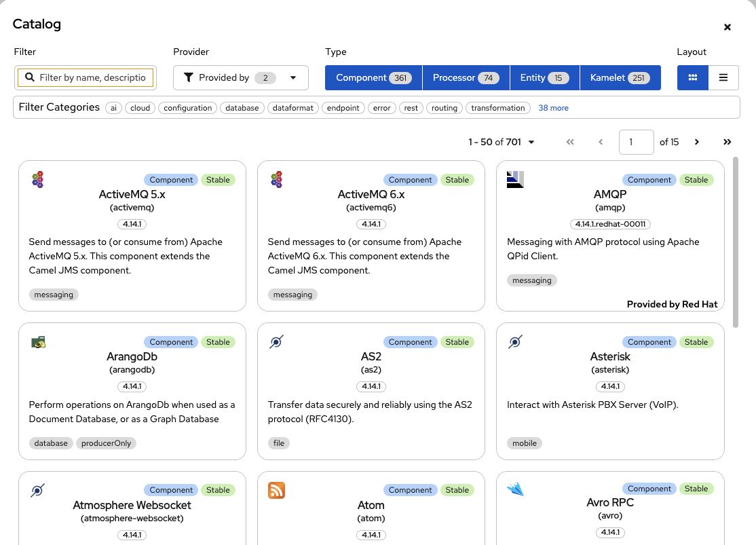Click the Stable badge on ArangoDb card
756x545 pixels.
pos(218,342)
